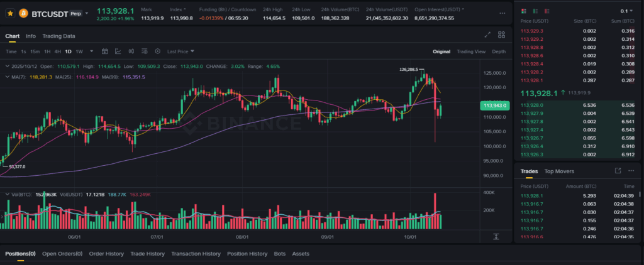Expand the chart to fullscreen
Screen dimensions: 644x265
487,35
